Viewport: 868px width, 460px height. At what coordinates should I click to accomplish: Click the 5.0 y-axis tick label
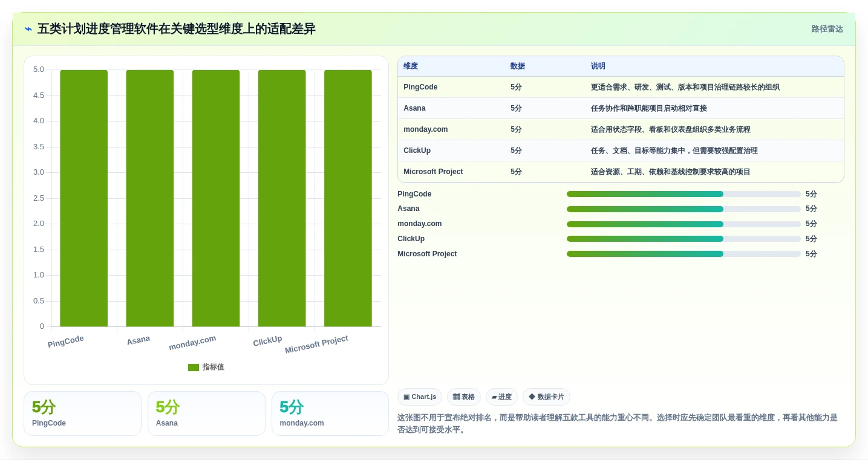point(39,70)
